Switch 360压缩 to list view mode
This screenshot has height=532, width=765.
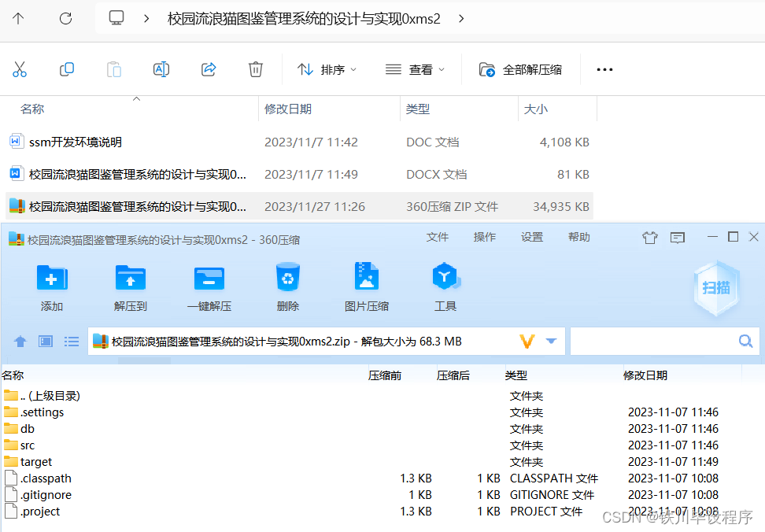[72, 342]
